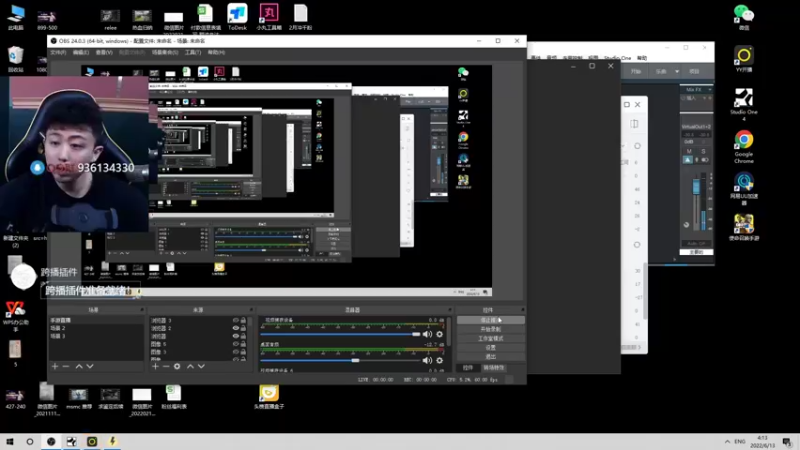Click OBS icon in Windows taskbar
The height and width of the screenshot is (450, 800).
tap(51, 441)
